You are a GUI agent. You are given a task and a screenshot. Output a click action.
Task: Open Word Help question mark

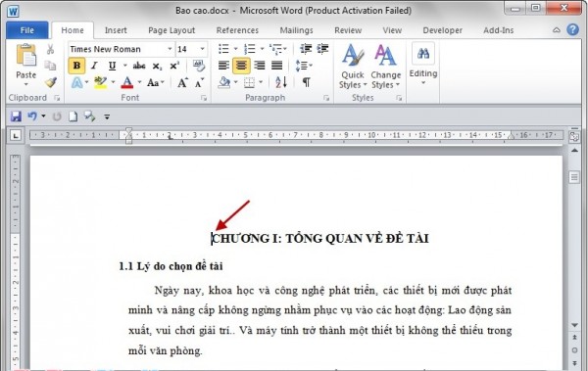pos(572,29)
